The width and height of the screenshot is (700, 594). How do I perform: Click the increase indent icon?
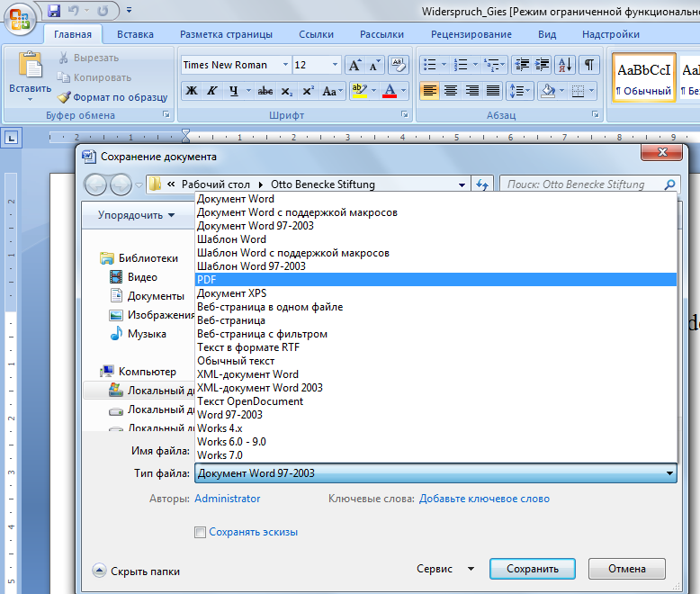tap(542, 65)
